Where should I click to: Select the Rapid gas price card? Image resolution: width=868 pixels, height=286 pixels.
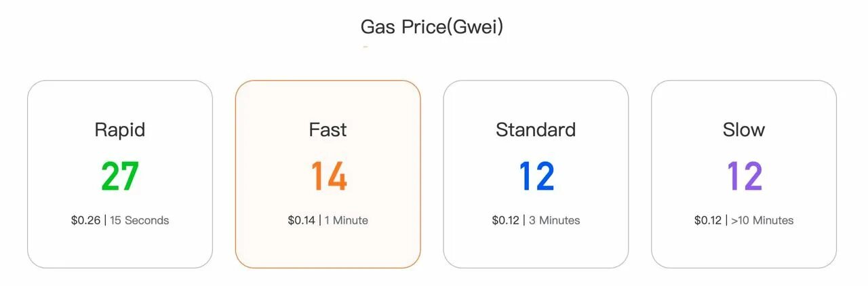click(x=120, y=174)
